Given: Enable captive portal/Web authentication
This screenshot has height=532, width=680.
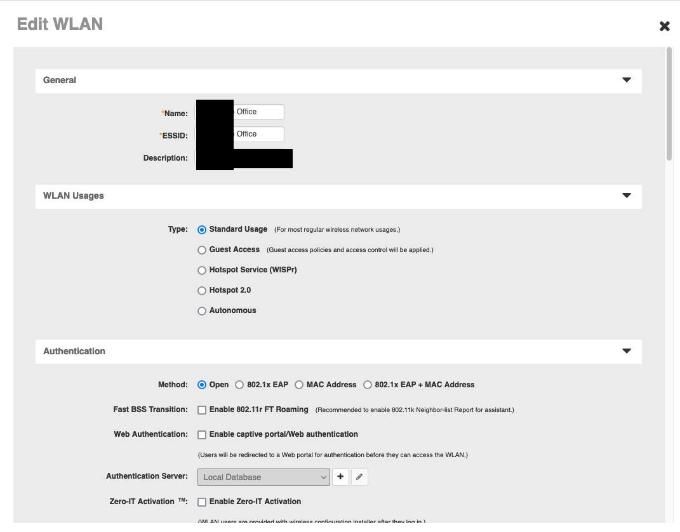Looking at the screenshot, I should 202,435.
